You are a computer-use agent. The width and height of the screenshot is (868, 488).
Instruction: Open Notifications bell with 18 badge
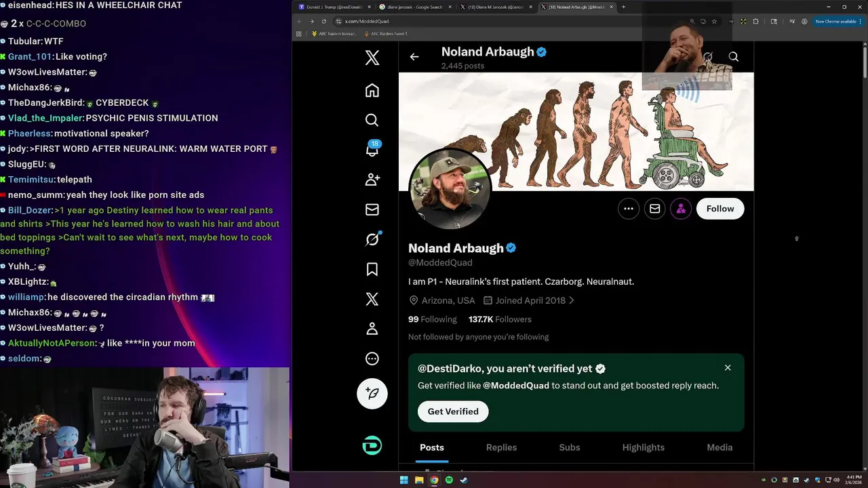coord(372,149)
